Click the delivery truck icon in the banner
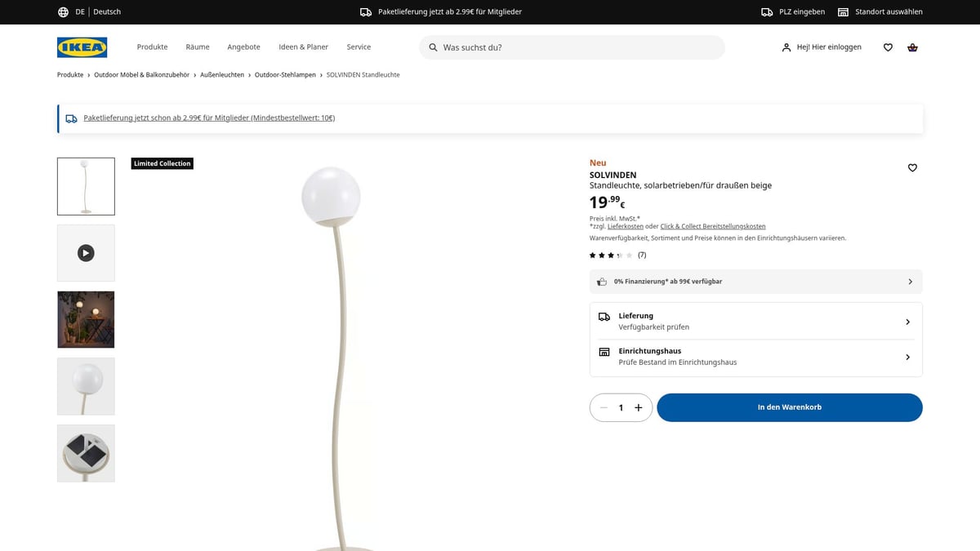 tap(368, 11)
